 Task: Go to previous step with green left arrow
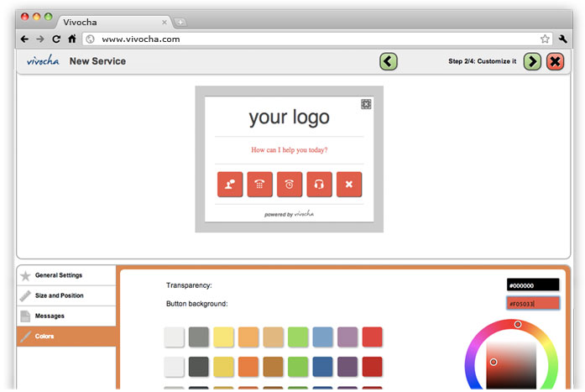[x=389, y=61]
